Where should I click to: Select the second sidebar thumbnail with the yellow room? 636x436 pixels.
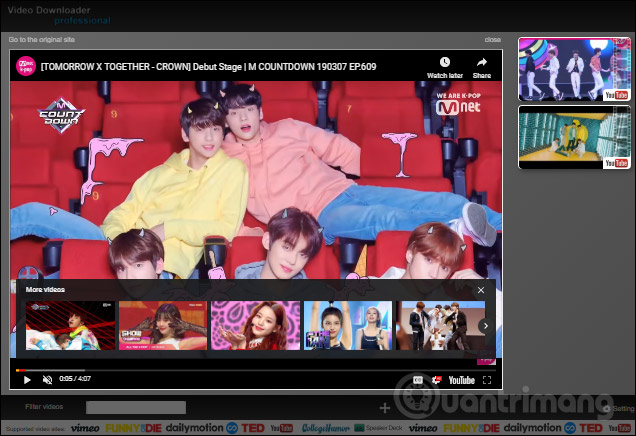(x=574, y=137)
